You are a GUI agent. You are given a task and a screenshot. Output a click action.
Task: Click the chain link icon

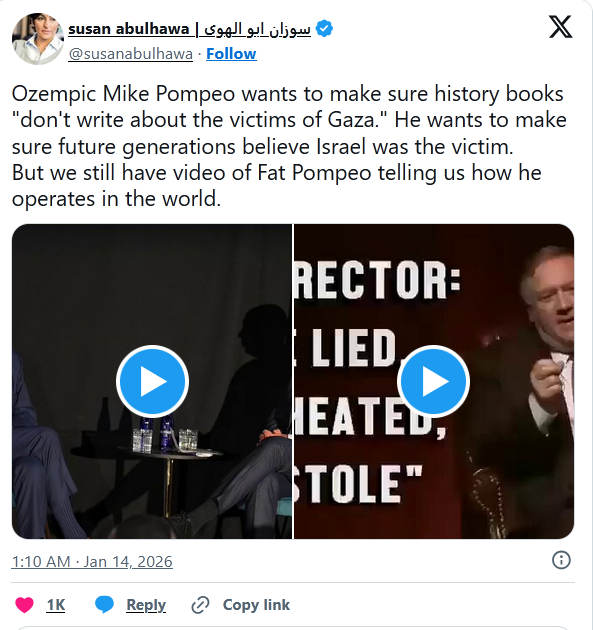click(x=200, y=605)
